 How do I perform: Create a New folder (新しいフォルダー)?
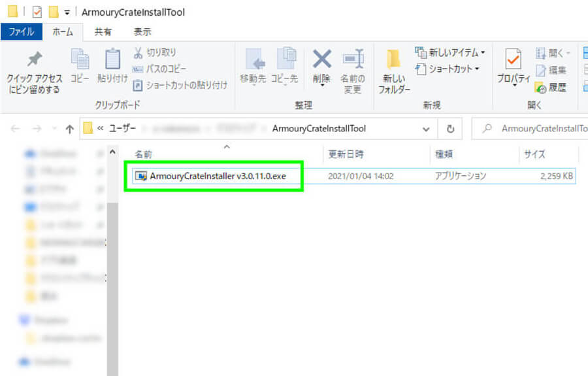click(x=394, y=71)
